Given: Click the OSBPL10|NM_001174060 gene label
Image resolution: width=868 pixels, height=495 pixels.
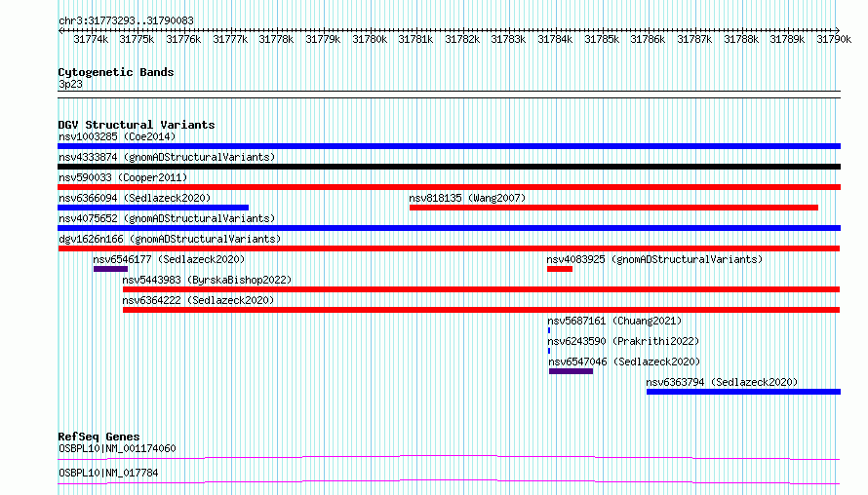Looking at the screenshot, I should (117, 448).
